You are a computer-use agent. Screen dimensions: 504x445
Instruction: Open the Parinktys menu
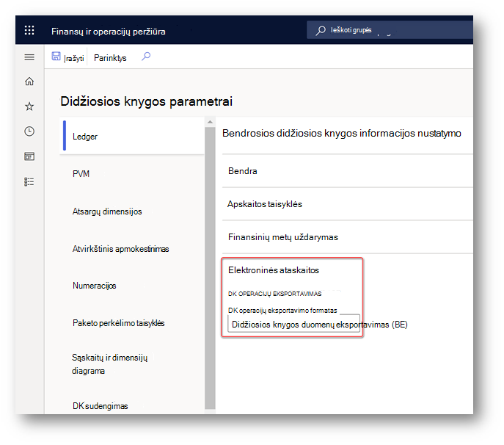[x=110, y=58]
